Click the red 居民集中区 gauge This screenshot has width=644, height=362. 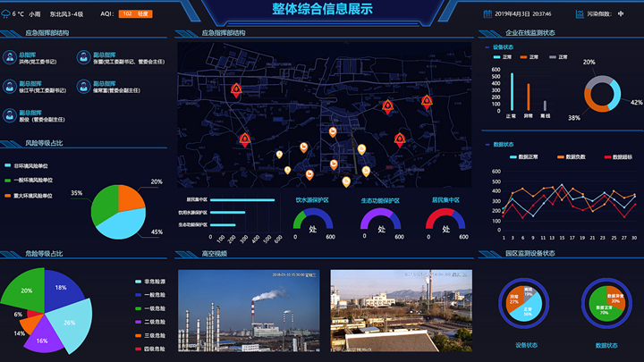(445, 219)
